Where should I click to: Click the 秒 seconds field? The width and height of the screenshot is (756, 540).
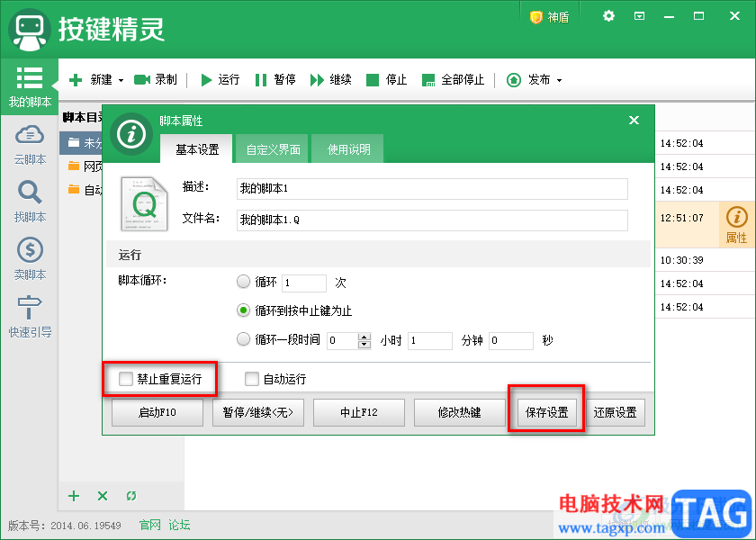510,340
